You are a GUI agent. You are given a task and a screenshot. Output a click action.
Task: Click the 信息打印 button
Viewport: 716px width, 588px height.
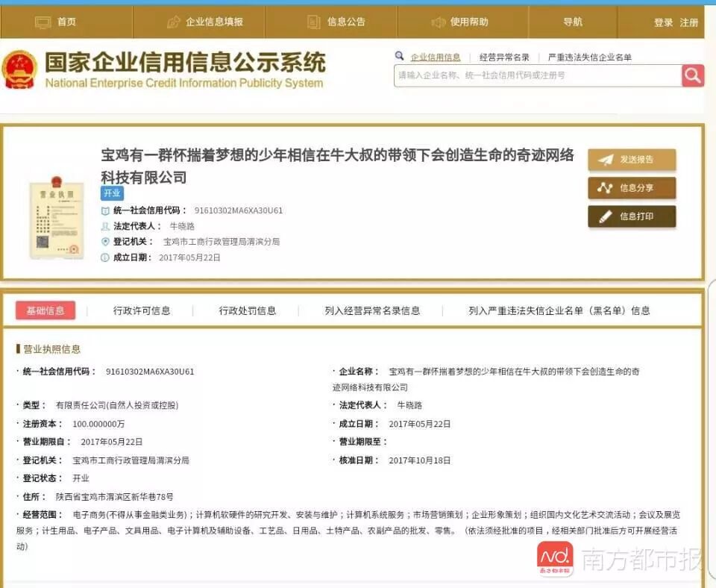coord(632,216)
